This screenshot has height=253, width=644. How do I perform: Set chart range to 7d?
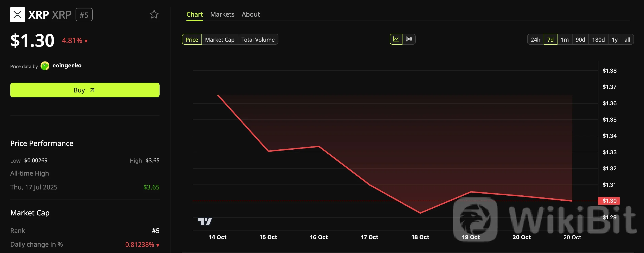tap(550, 39)
